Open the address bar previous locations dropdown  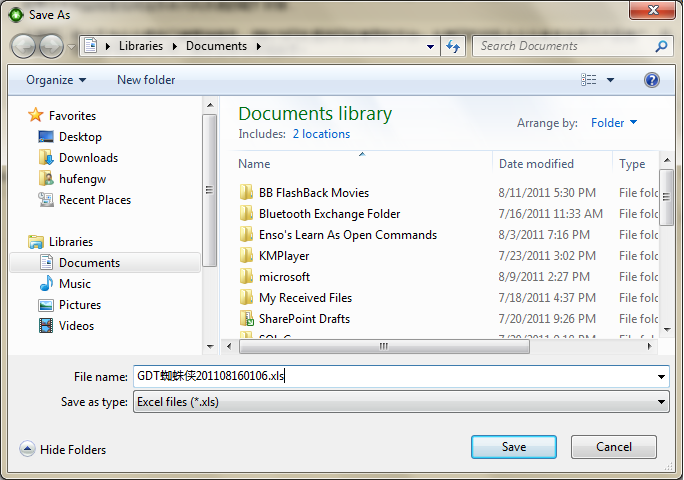pos(430,46)
